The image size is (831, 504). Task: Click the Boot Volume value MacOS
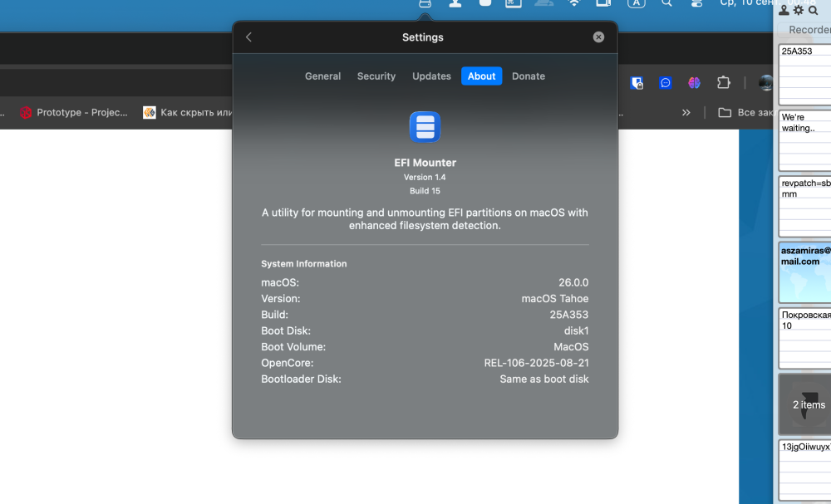571,347
